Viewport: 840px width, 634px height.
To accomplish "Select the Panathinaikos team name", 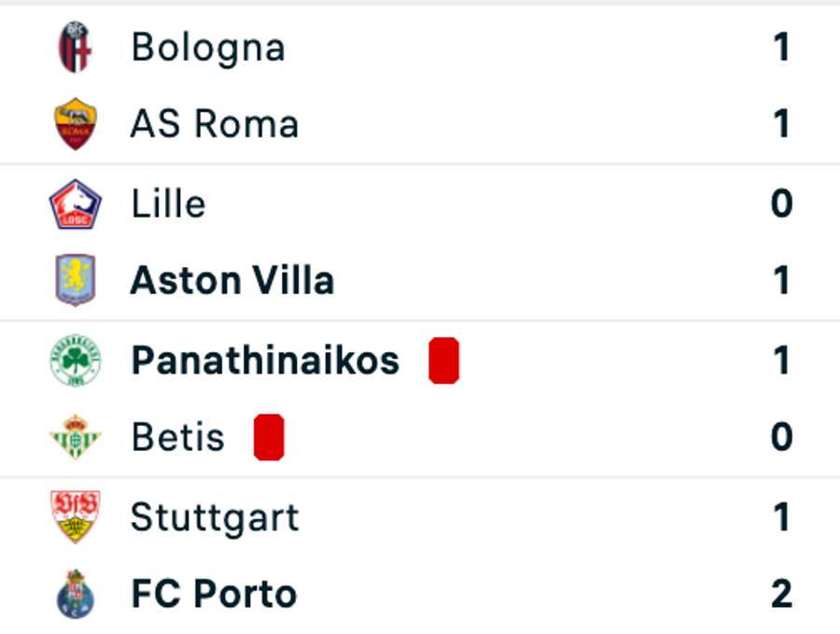I will click(x=265, y=360).
